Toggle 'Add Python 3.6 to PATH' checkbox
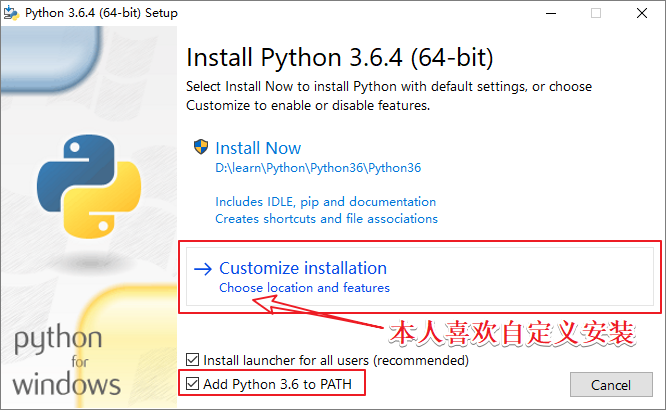Screen dimensions: 666x410 [193, 383]
